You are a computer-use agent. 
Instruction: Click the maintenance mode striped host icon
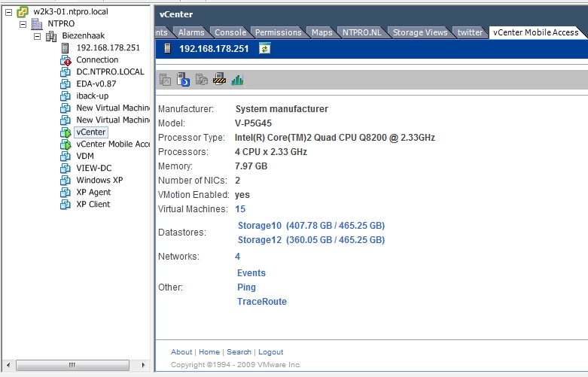click(x=219, y=79)
